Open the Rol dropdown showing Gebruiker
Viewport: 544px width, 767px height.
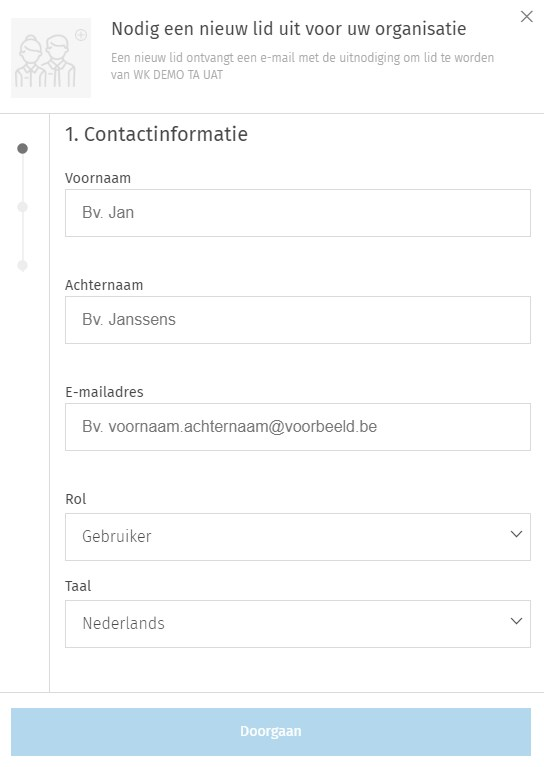click(298, 537)
